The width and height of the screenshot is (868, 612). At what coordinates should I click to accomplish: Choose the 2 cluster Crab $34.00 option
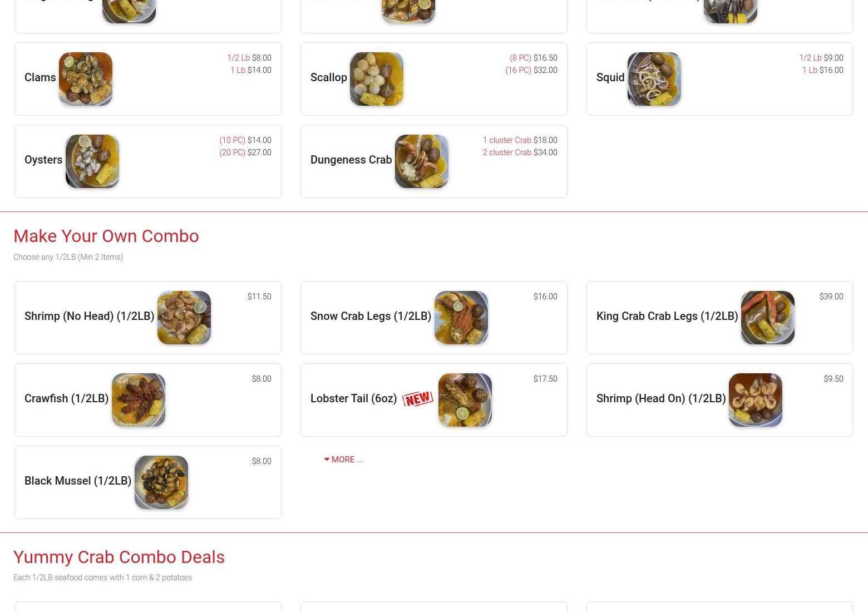pos(520,152)
